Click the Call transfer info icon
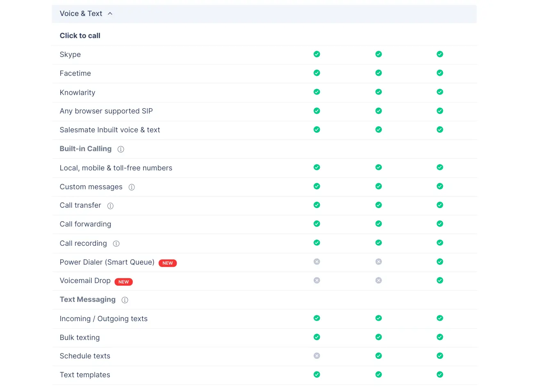Image resolution: width=533 pixels, height=392 pixels. coord(110,206)
